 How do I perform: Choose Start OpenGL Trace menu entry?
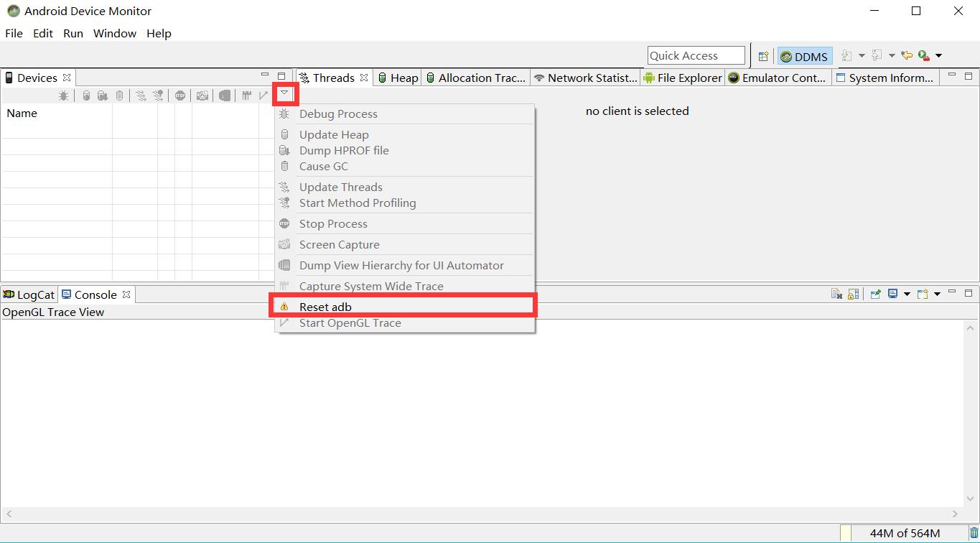point(405,322)
